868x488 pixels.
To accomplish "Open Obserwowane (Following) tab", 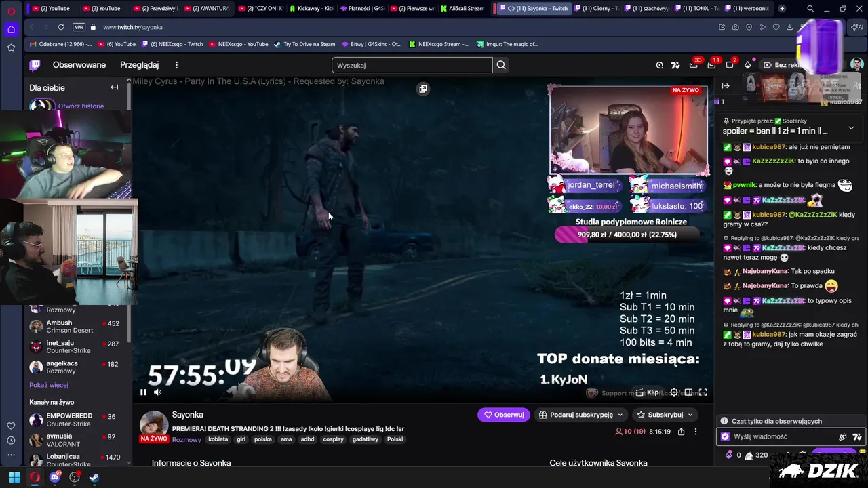I will pyautogui.click(x=79, y=65).
